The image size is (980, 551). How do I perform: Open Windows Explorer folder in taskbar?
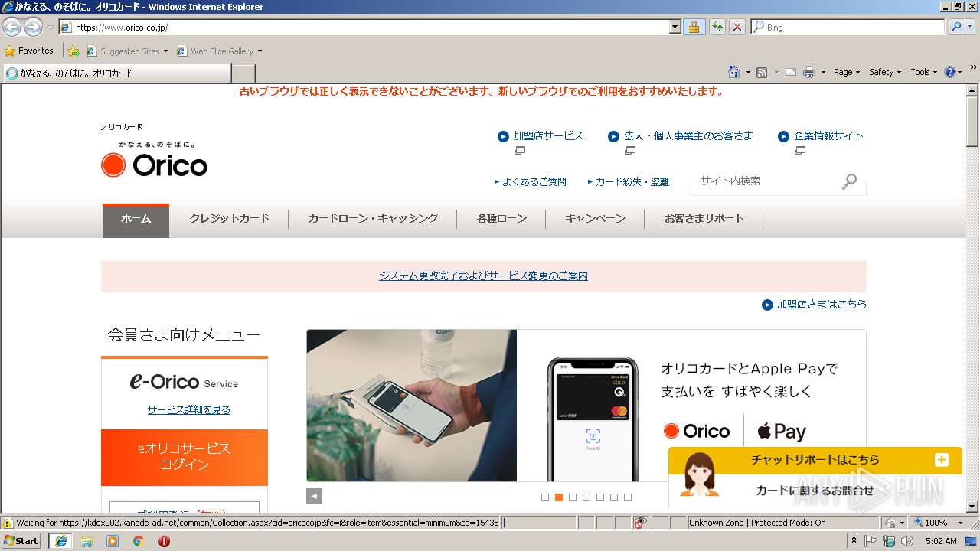pos(87,541)
